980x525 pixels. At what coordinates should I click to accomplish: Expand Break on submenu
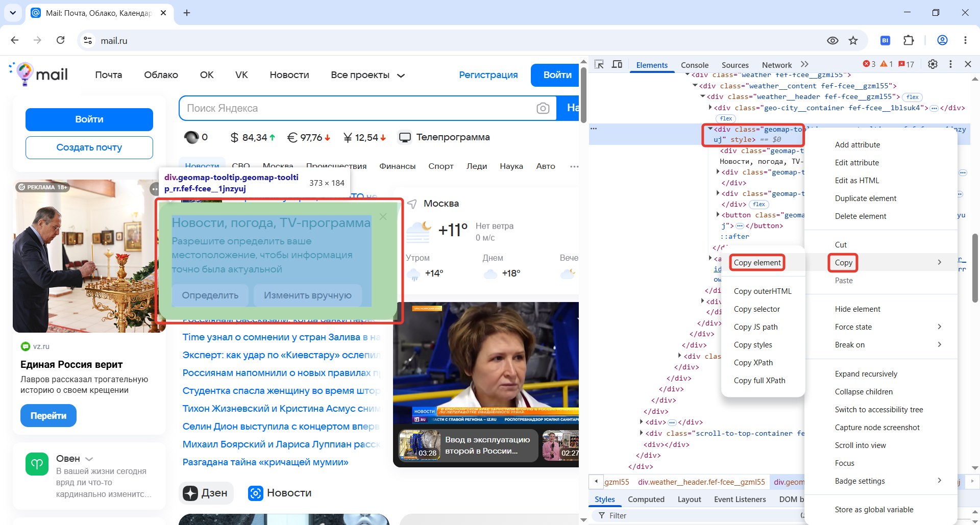click(940, 344)
